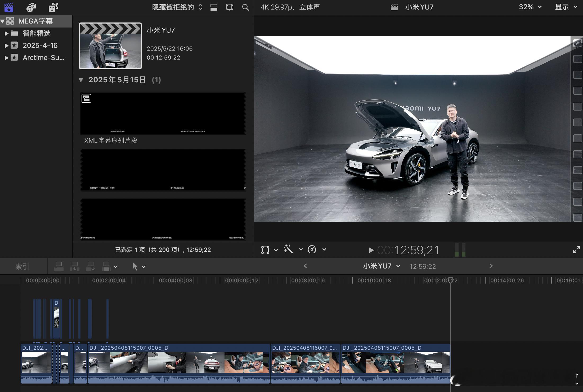This screenshot has width=583, height=392.
Task: Select the XML 字幕序列片段 clip filmstrip
Action: coord(163,113)
